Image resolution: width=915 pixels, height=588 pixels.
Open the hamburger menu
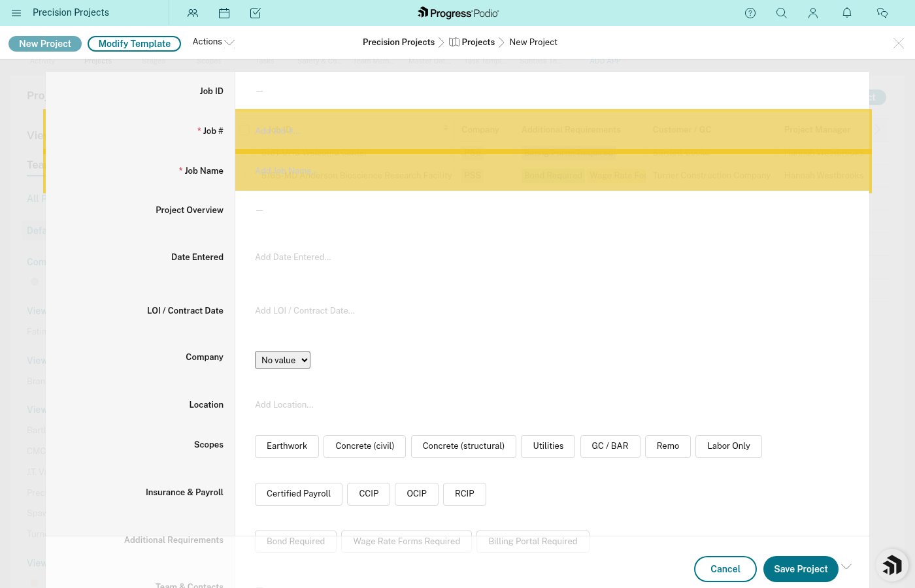click(x=16, y=12)
